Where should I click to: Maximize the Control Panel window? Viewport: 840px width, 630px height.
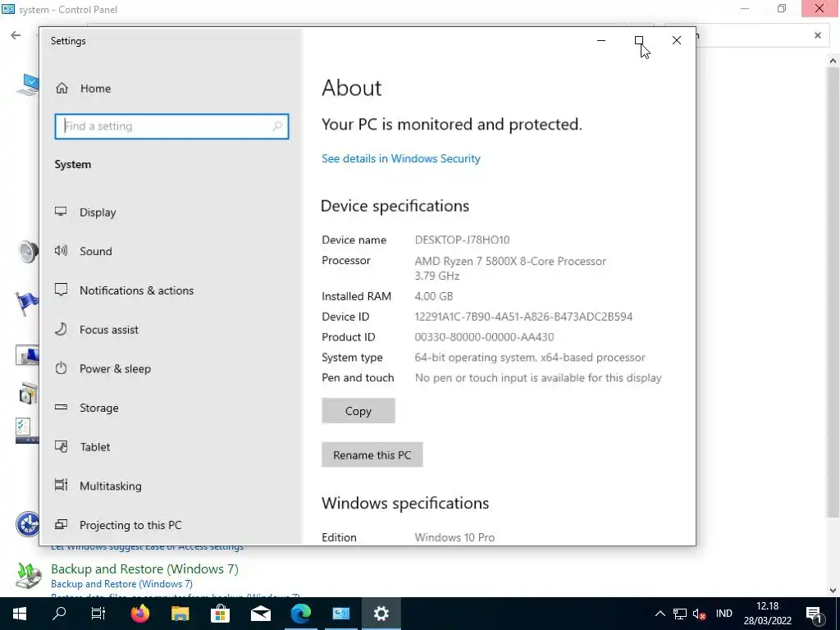[x=782, y=8]
